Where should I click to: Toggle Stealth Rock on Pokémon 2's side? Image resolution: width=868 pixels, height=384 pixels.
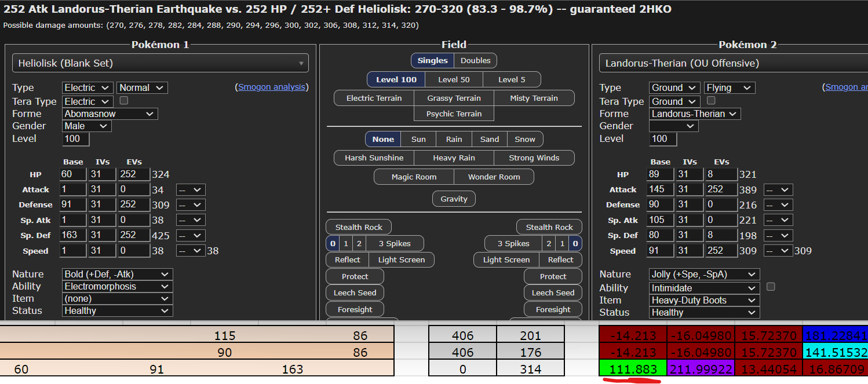pos(549,227)
